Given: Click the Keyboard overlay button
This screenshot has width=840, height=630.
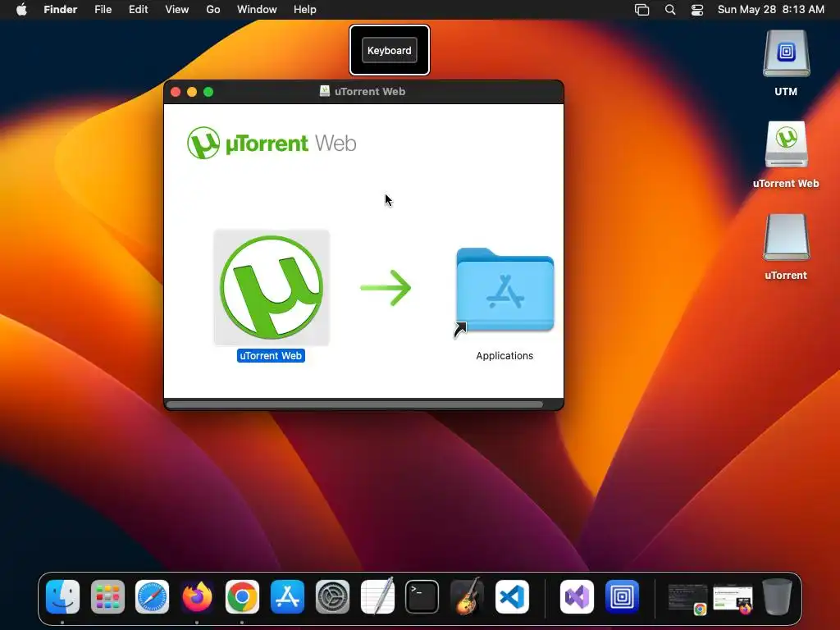Looking at the screenshot, I should pos(390,50).
